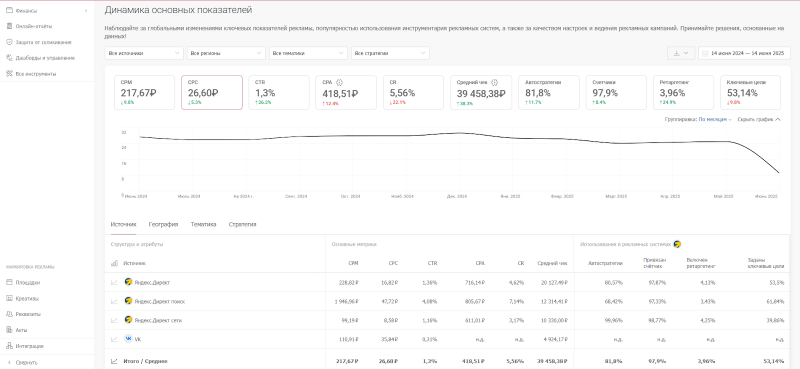The image size is (800, 369).
Task: Open the Все стратегии dropdown
Action: point(390,53)
